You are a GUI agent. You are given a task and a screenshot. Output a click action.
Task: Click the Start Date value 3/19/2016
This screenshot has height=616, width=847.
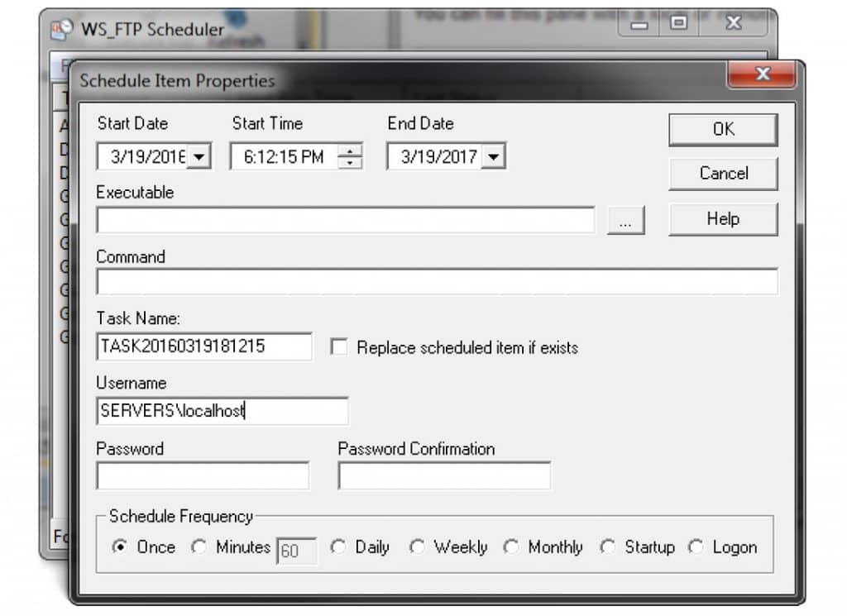(x=148, y=157)
